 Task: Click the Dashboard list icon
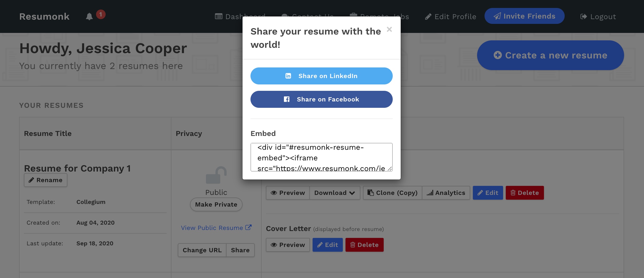219,16
